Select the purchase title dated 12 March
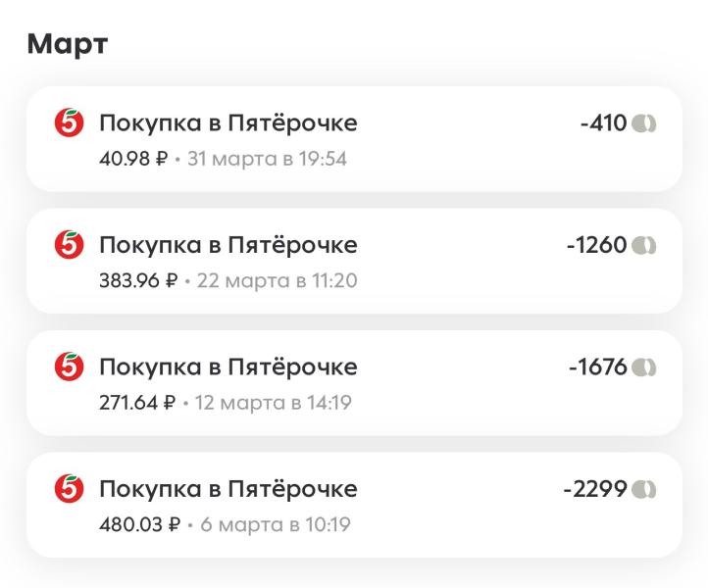The image size is (708, 588). [x=228, y=367]
